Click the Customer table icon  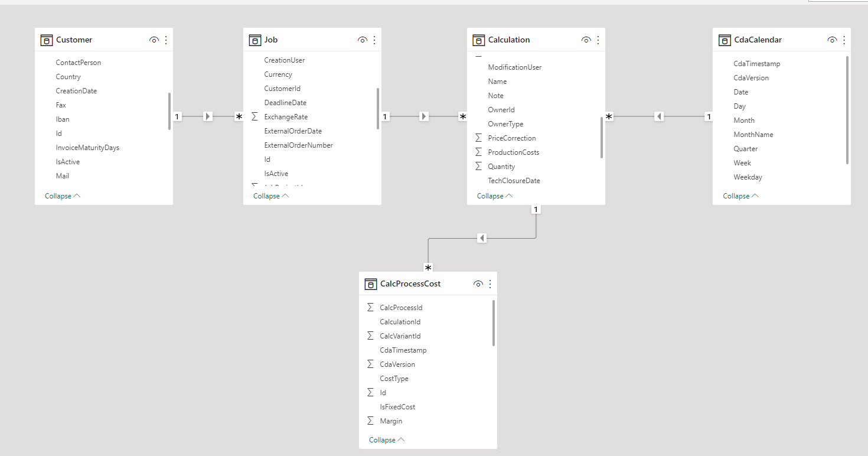point(46,40)
